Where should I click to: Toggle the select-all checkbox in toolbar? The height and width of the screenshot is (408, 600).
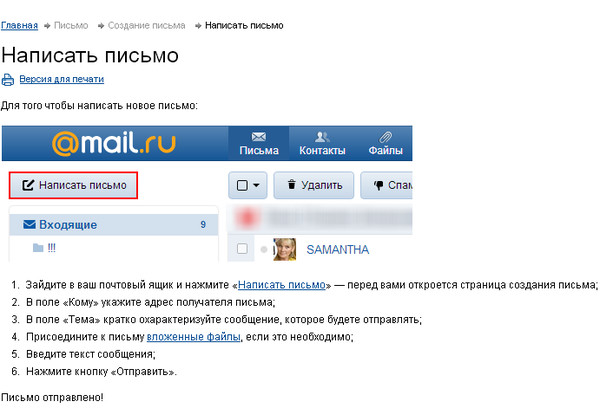[242, 186]
